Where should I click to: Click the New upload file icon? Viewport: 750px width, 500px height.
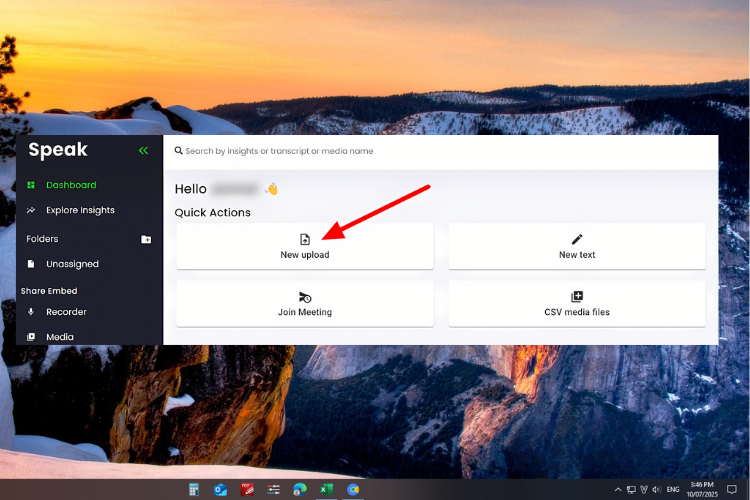[x=305, y=239]
